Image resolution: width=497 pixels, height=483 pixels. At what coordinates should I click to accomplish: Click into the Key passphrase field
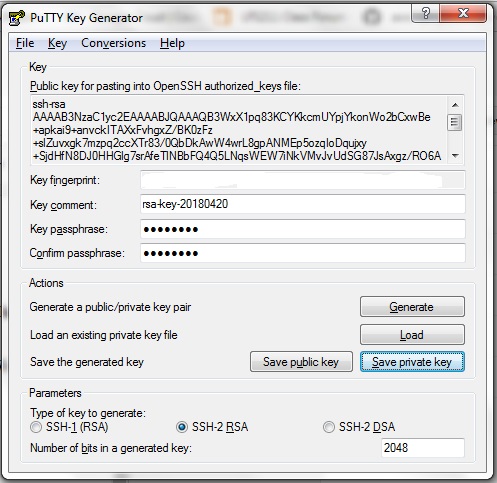point(302,229)
